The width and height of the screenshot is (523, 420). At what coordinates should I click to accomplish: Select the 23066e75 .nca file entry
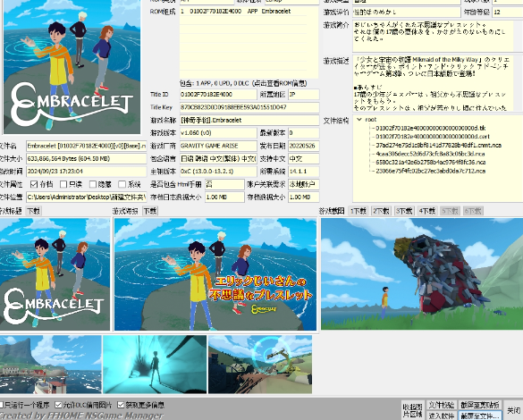click(430, 171)
